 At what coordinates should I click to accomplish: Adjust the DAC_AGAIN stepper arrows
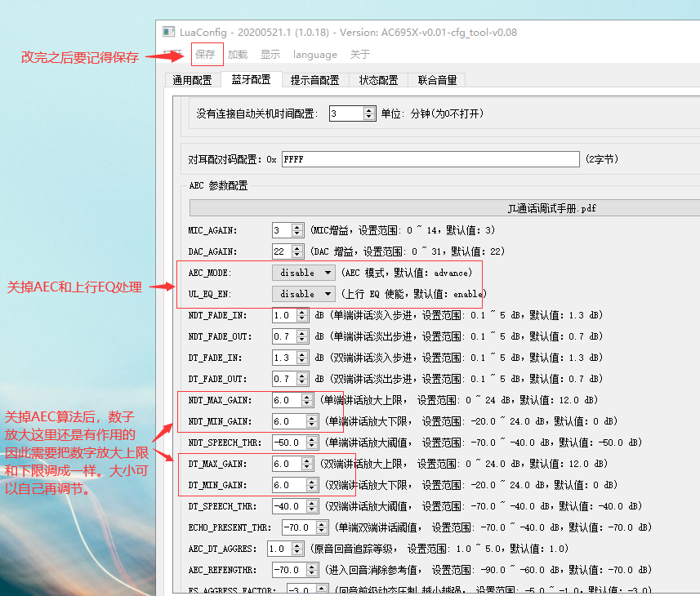(x=297, y=251)
